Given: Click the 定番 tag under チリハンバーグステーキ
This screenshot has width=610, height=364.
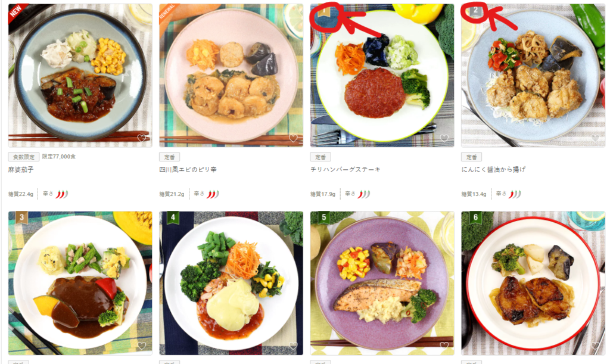Looking at the screenshot, I should 320,157.
